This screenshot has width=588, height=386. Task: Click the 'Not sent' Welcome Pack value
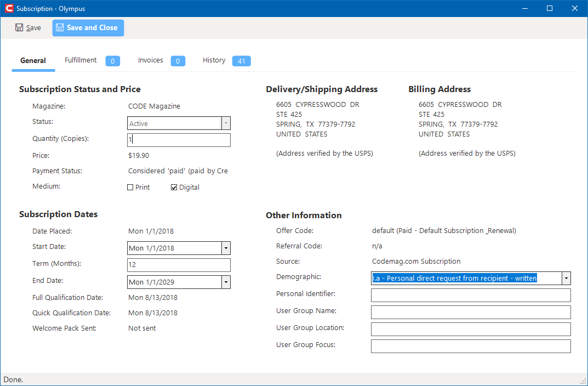point(142,328)
